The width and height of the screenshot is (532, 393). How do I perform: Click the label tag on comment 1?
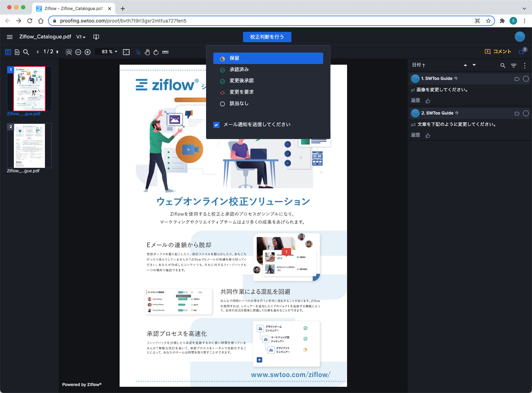[517, 79]
